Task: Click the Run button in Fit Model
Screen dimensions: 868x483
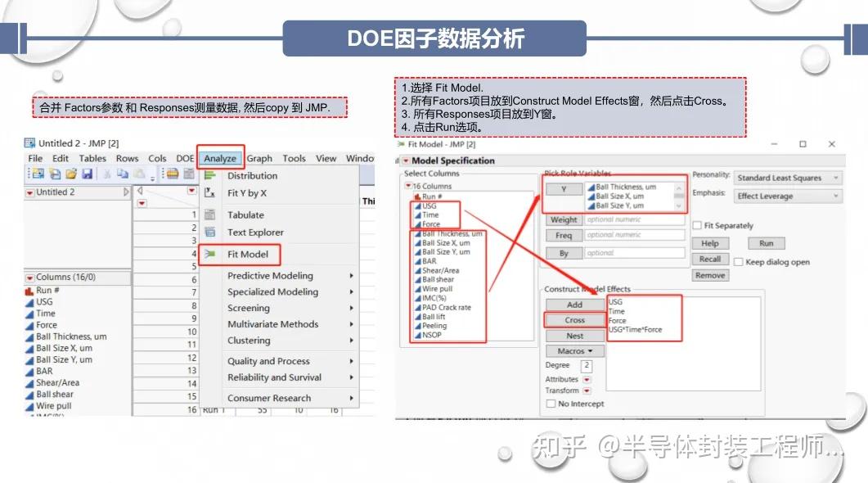Action: [765, 242]
